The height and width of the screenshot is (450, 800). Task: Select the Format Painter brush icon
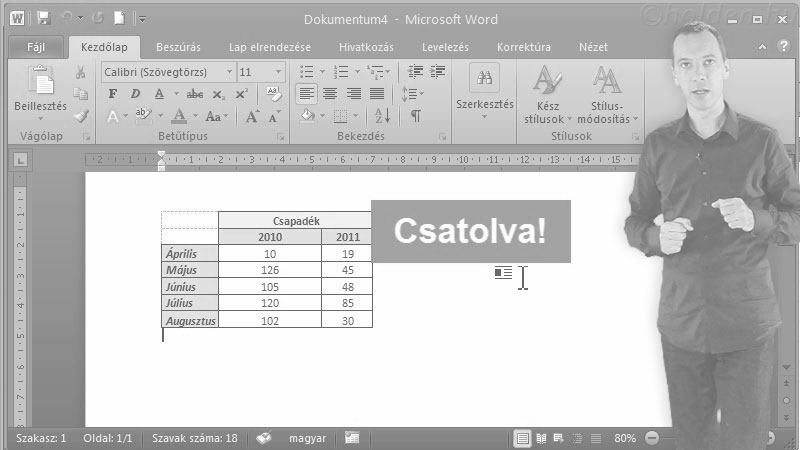[81, 116]
